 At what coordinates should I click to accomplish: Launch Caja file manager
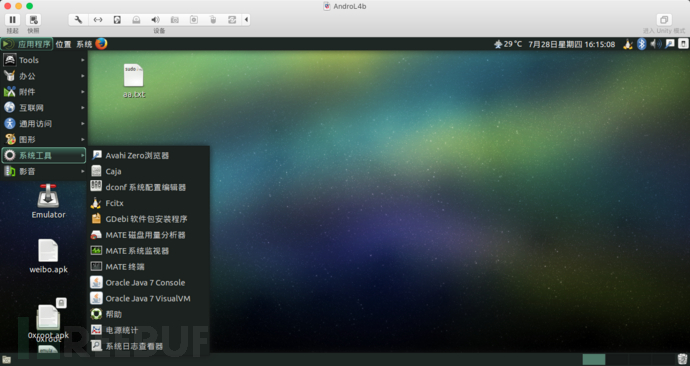point(149,171)
